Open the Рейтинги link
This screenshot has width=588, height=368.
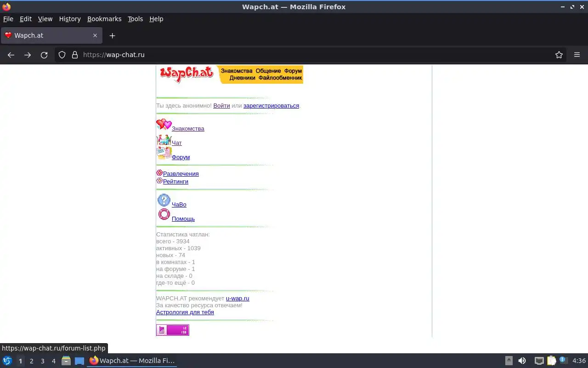point(175,181)
